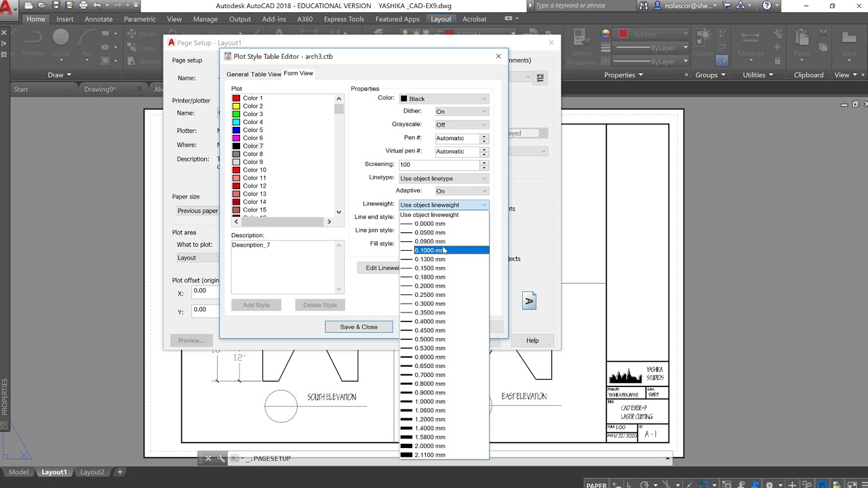Screen dimensions: 868x488
Task: Choose 0.2500 mm lineweight option
Action: 443,295
